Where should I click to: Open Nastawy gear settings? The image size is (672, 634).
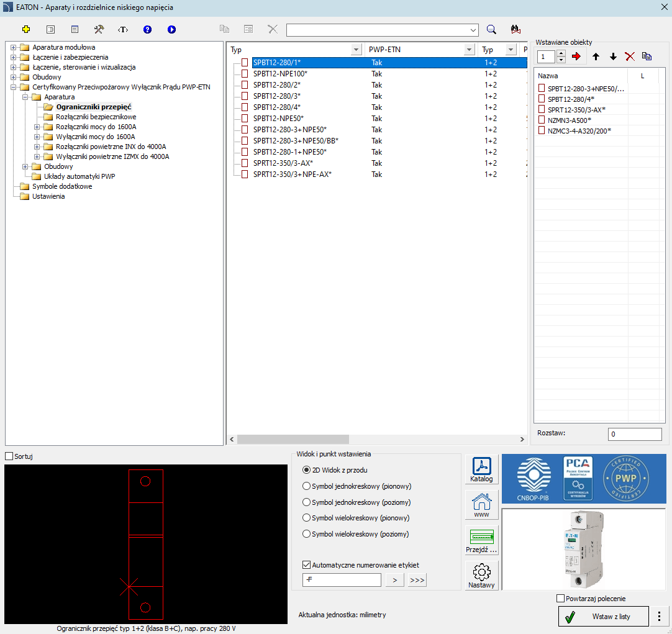pyautogui.click(x=482, y=576)
